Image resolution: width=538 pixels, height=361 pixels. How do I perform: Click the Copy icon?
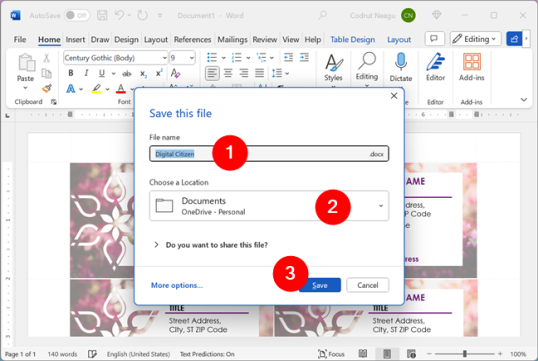pyautogui.click(x=46, y=73)
